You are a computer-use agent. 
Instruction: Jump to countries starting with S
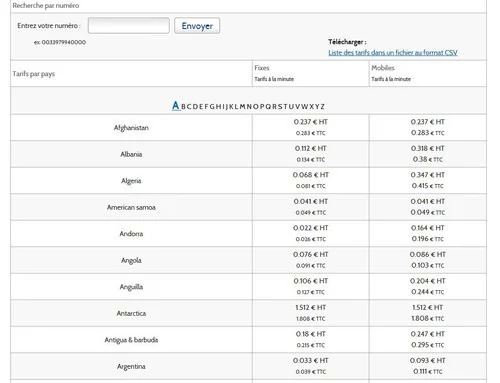coord(280,107)
